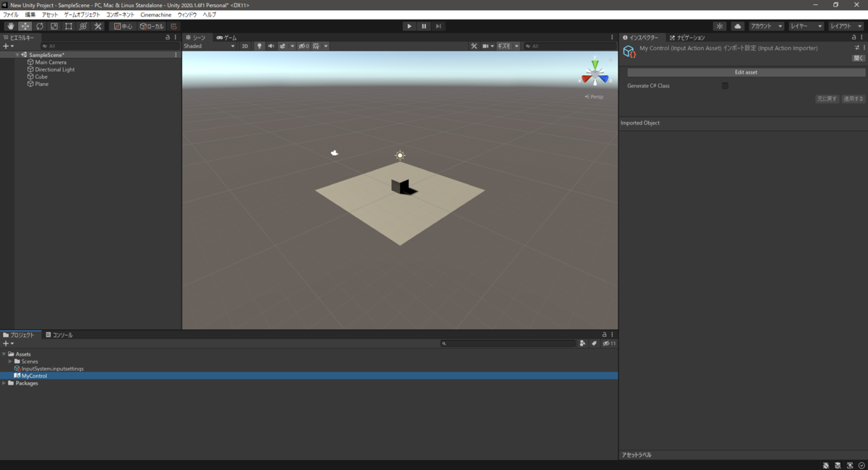Select the Hand tool
This screenshot has height=470, width=868.
click(x=10, y=26)
